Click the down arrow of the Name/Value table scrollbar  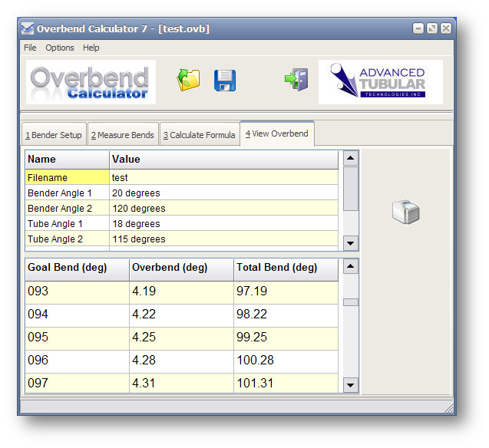click(x=351, y=243)
